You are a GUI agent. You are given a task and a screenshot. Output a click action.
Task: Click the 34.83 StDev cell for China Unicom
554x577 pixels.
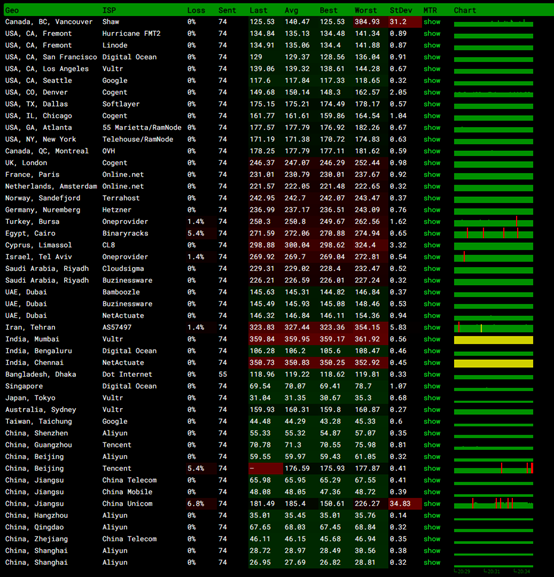[405, 504]
